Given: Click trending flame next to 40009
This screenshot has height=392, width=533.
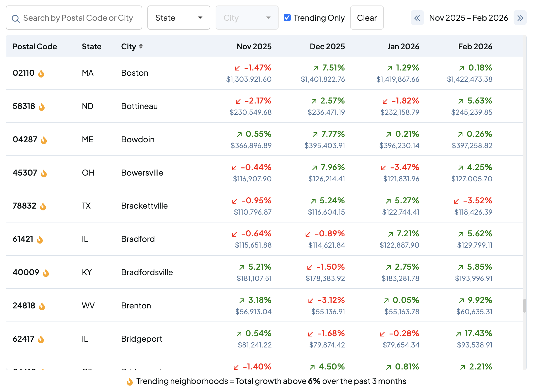Looking at the screenshot, I should (46, 273).
